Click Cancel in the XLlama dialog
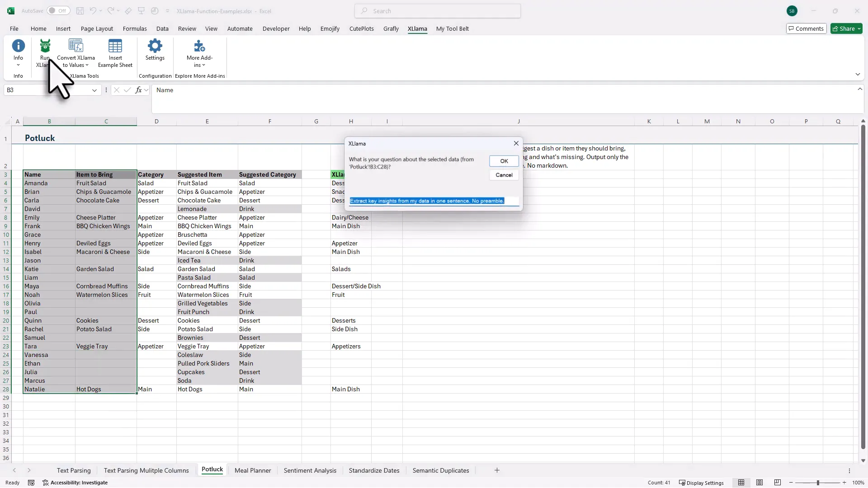 coord(504,175)
